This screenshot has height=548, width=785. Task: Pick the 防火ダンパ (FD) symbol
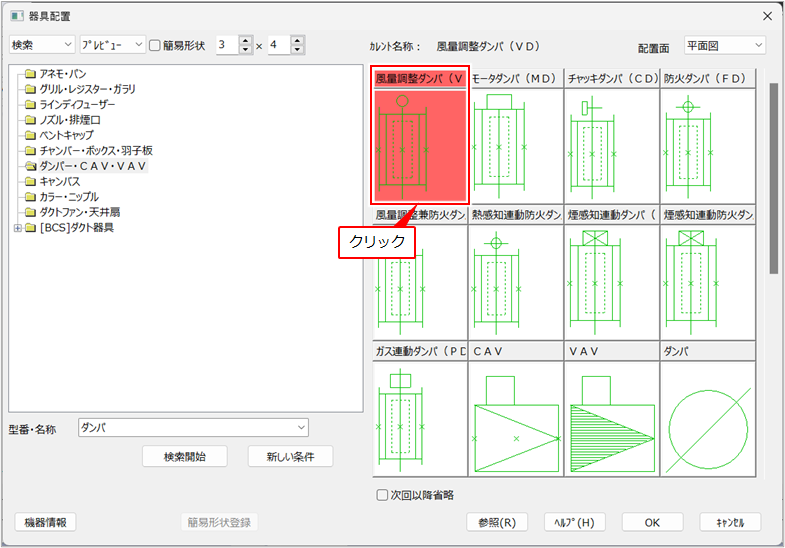tap(707, 145)
